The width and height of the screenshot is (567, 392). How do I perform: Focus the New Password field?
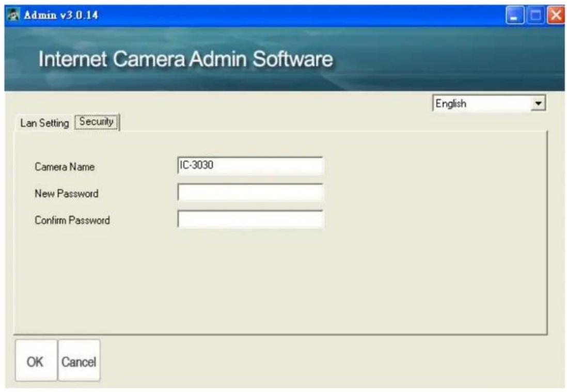[x=250, y=192]
